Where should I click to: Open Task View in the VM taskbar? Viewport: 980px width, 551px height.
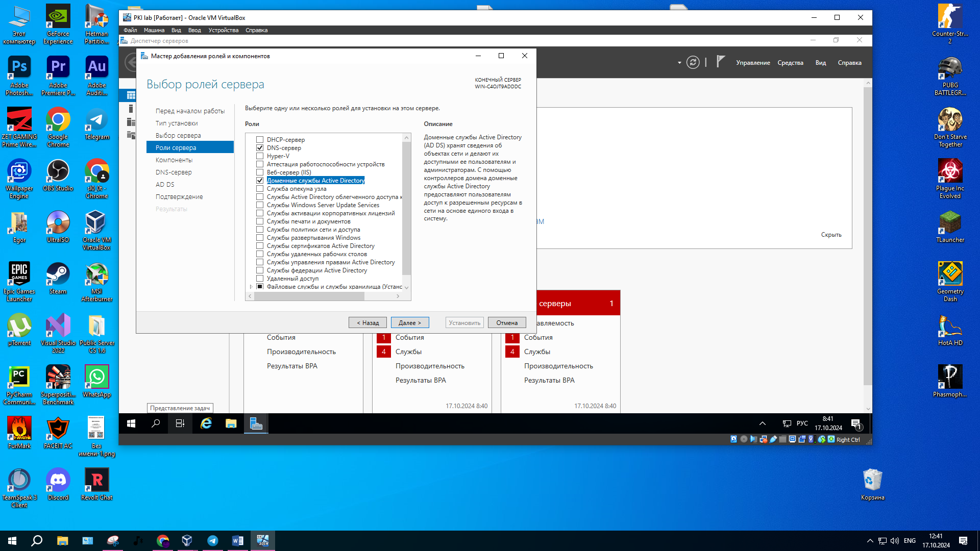coord(180,423)
